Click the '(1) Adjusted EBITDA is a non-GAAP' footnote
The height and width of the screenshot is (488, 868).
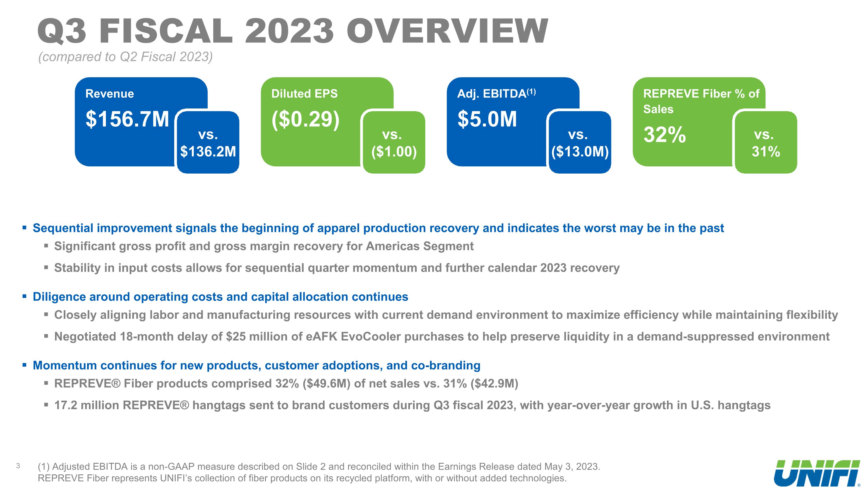tap(319, 466)
